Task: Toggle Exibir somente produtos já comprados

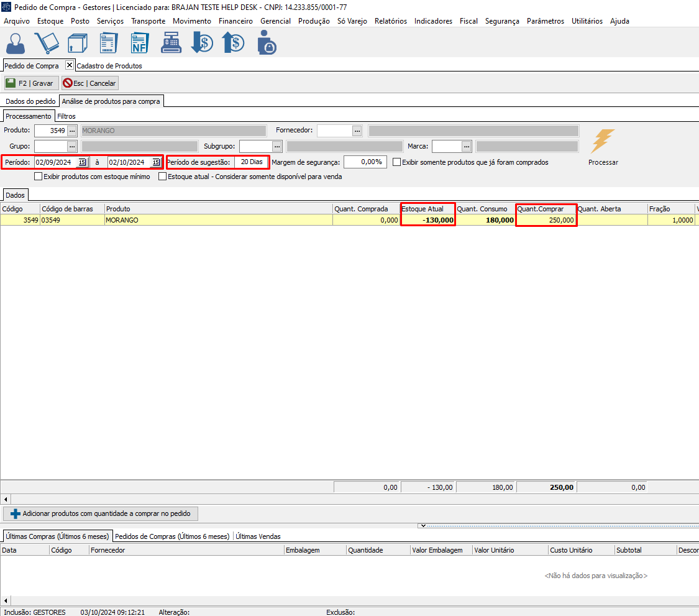Action: [x=397, y=162]
